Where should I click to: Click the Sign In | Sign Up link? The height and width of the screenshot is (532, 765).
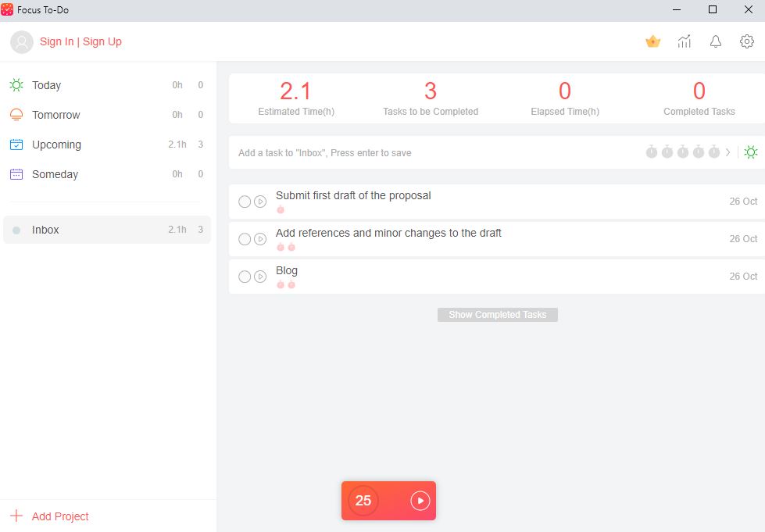pos(80,42)
